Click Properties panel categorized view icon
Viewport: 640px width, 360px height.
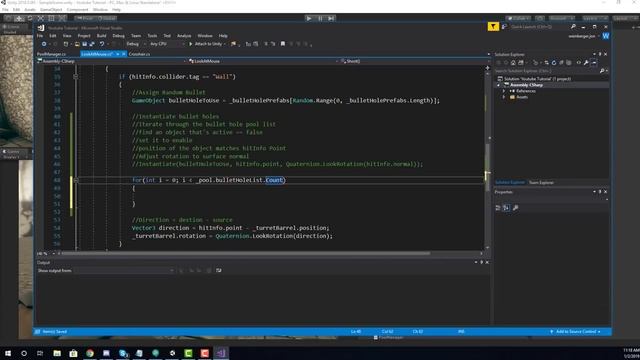pyautogui.click(x=498, y=208)
